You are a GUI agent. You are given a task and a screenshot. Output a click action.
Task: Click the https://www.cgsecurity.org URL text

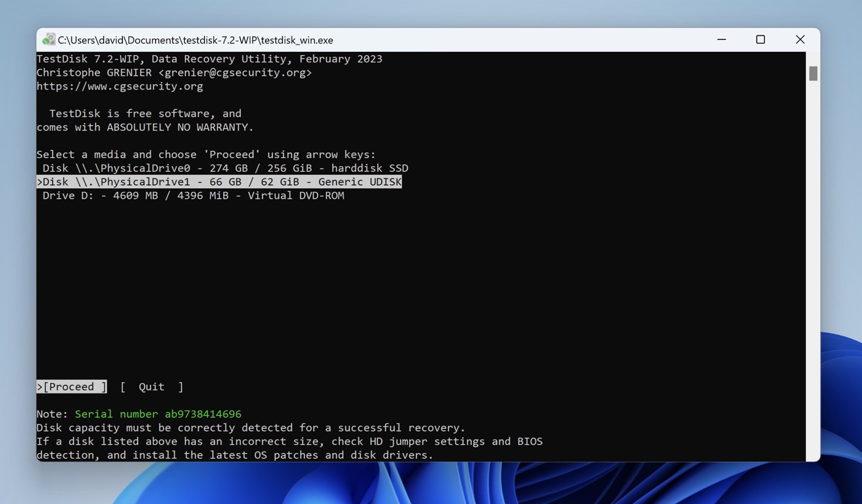(x=120, y=86)
